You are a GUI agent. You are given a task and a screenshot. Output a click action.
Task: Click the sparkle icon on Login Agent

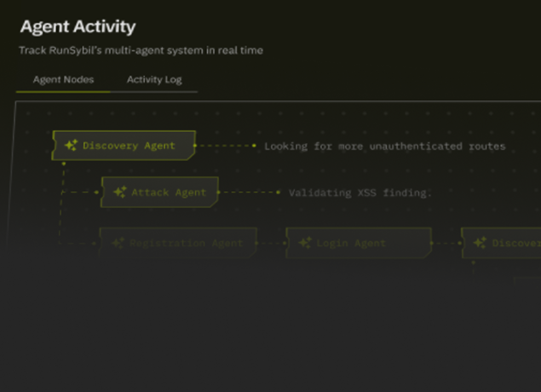tap(304, 243)
